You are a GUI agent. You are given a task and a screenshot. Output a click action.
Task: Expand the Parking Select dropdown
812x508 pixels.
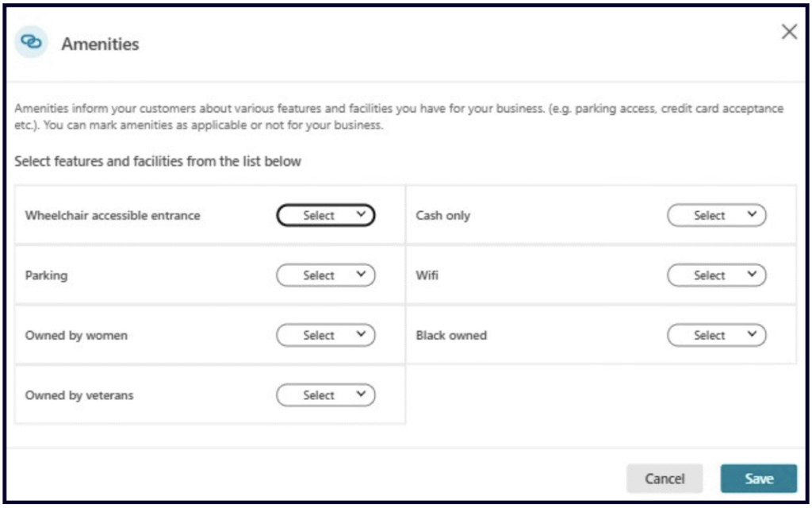click(325, 275)
